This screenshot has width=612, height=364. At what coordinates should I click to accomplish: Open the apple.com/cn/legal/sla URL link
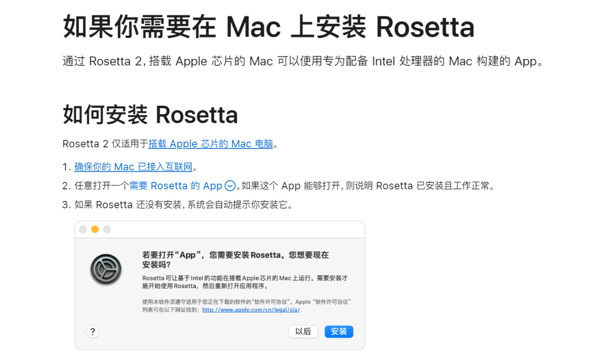click(x=250, y=310)
